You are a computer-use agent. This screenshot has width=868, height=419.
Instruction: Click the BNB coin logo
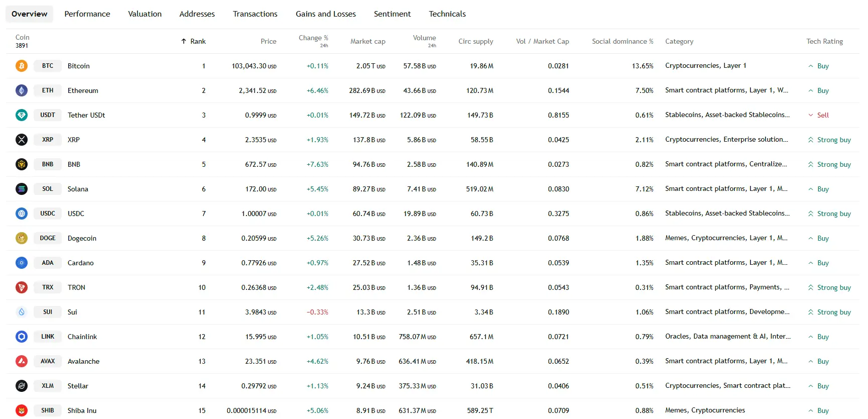[x=22, y=164]
